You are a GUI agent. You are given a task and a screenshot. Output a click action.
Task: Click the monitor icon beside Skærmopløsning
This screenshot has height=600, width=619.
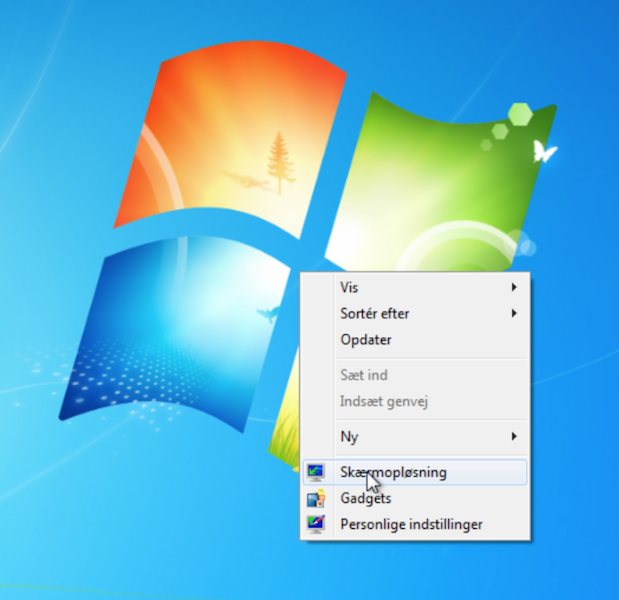(316, 472)
